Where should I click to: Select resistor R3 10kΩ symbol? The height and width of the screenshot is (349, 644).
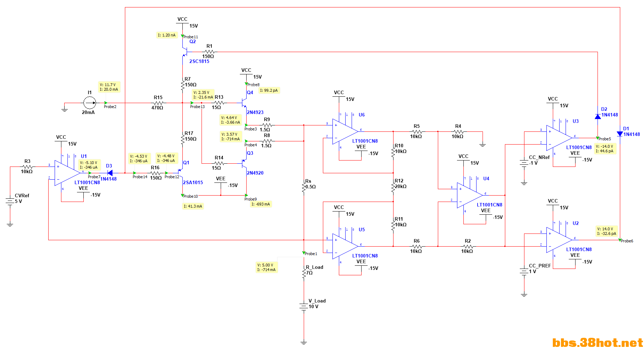(x=27, y=167)
